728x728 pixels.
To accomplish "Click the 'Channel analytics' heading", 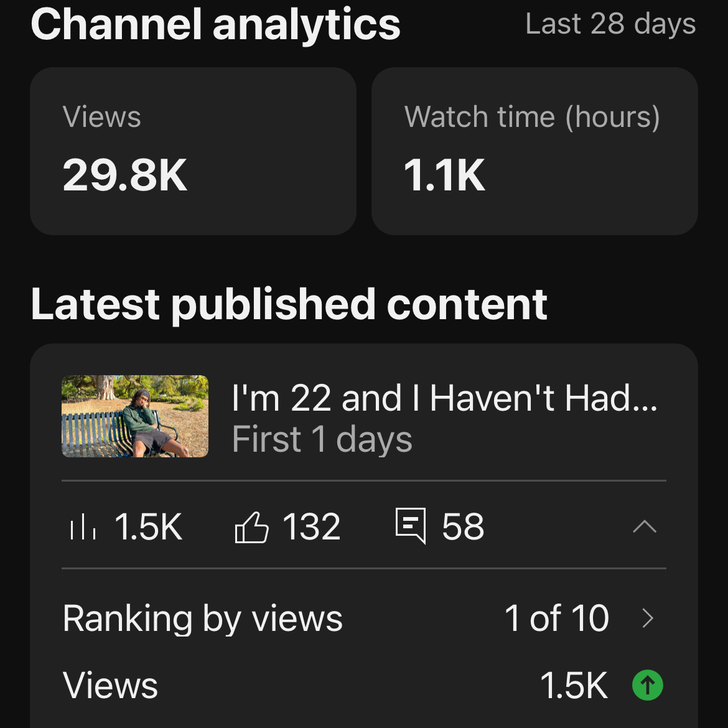I will (x=215, y=24).
